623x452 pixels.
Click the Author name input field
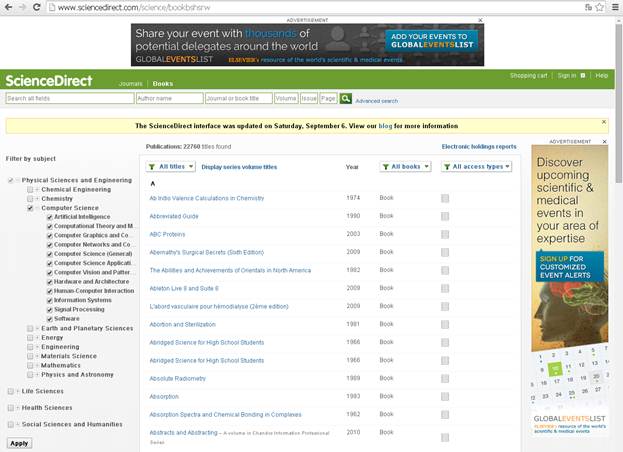click(x=170, y=98)
